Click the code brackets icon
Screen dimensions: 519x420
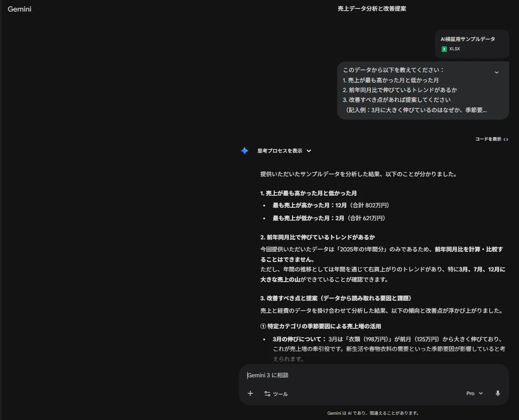click(506, 139)
